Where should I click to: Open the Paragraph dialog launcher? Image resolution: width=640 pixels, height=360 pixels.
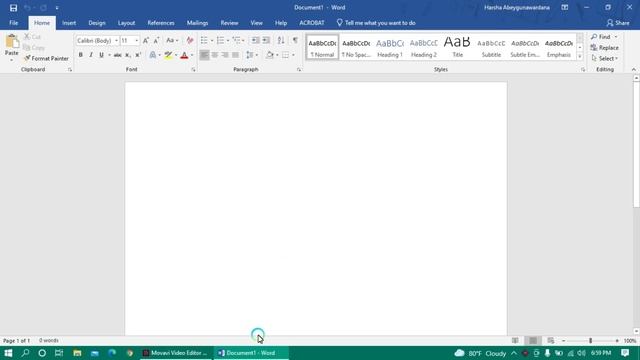[x=299, y=70]
